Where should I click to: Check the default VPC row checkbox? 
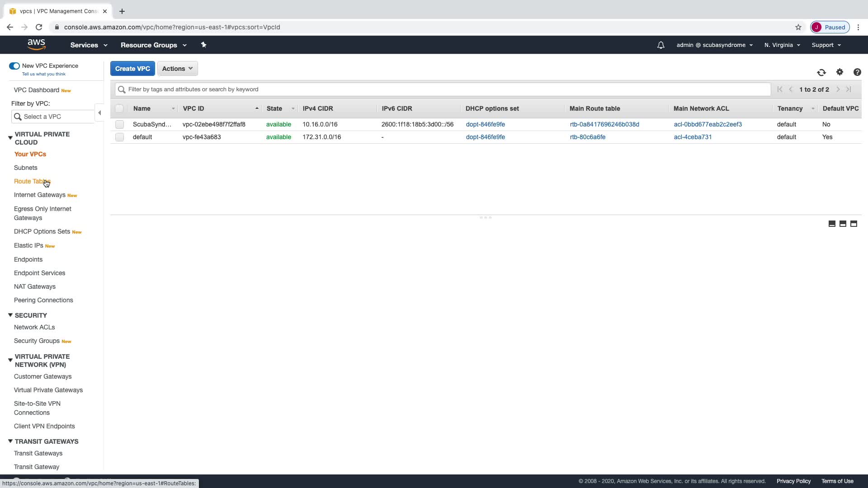[x=119, y=137]
